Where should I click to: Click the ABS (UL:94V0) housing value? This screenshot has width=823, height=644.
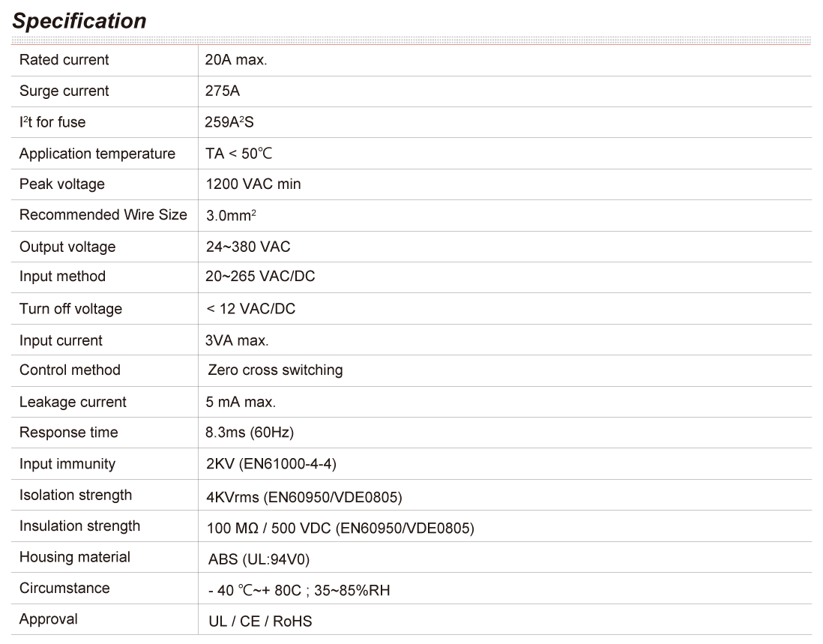click(x=259, y=560)
